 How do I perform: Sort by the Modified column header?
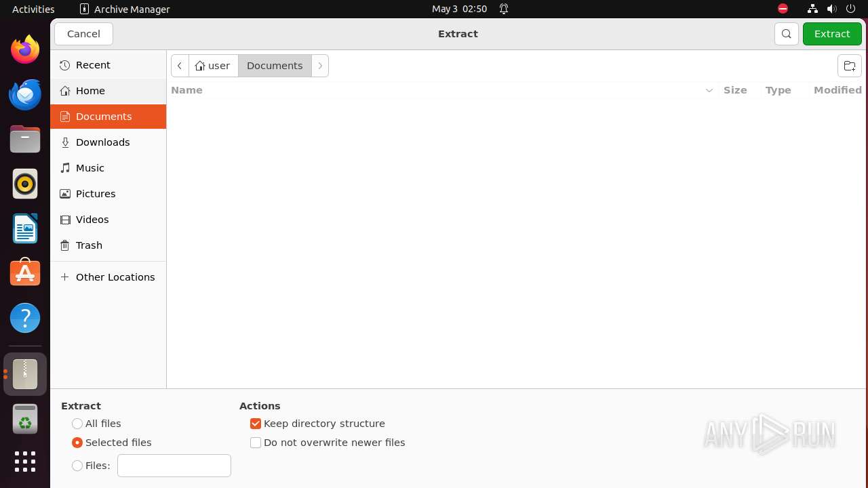click(837, 90)
